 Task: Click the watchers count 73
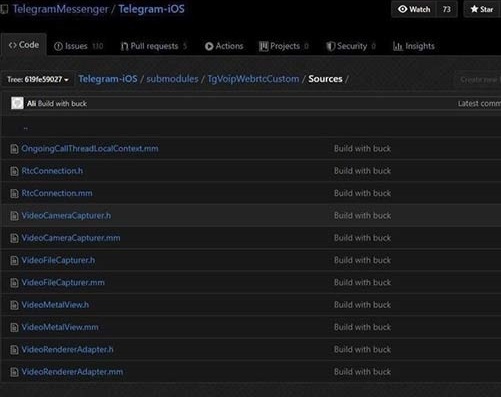pyautogui.click(x=447, y=9)
